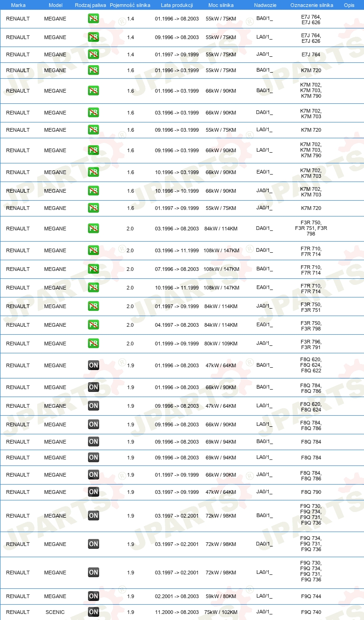Image resolution: width=364 pixels, height=620 pixels.
Task: Click the 80kW / 109KM power value
Action: pos(221,344)
